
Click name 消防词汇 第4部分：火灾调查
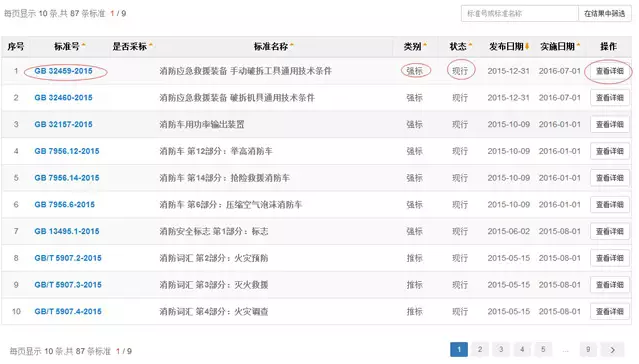coord(214,311)
